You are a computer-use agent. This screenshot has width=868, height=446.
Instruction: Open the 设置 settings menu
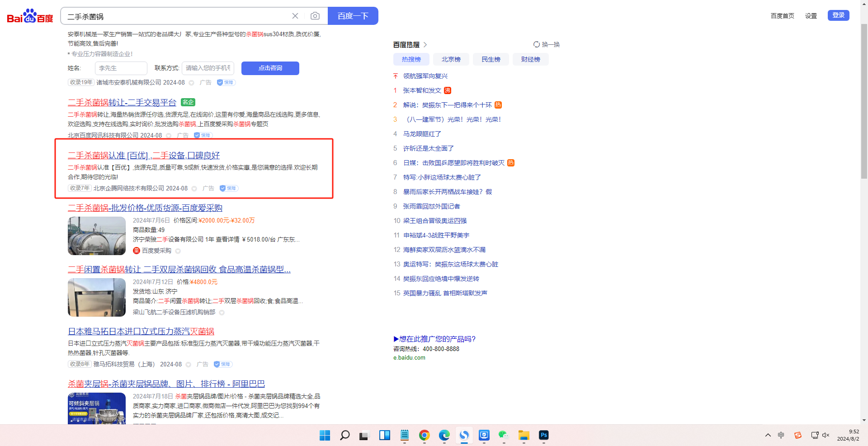[811, 16]
